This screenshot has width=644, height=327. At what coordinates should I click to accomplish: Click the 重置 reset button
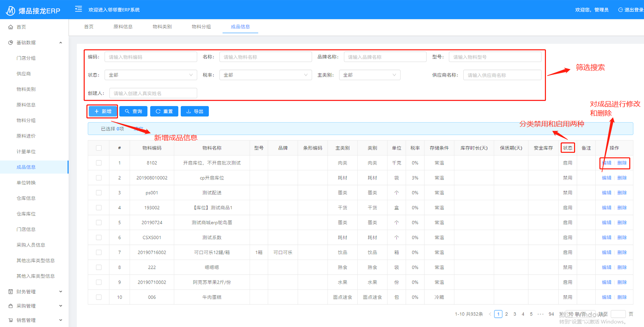pyautogui.click(x=164, y=111)
